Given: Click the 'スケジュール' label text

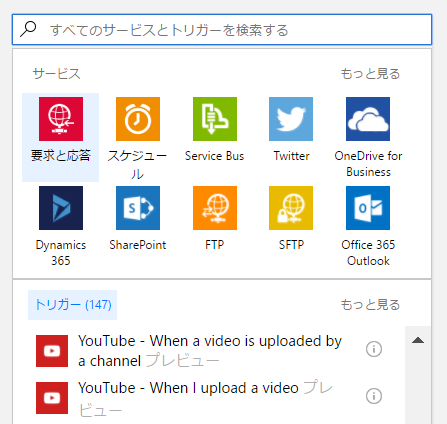Looking at the screenshot, I should 137,164.
